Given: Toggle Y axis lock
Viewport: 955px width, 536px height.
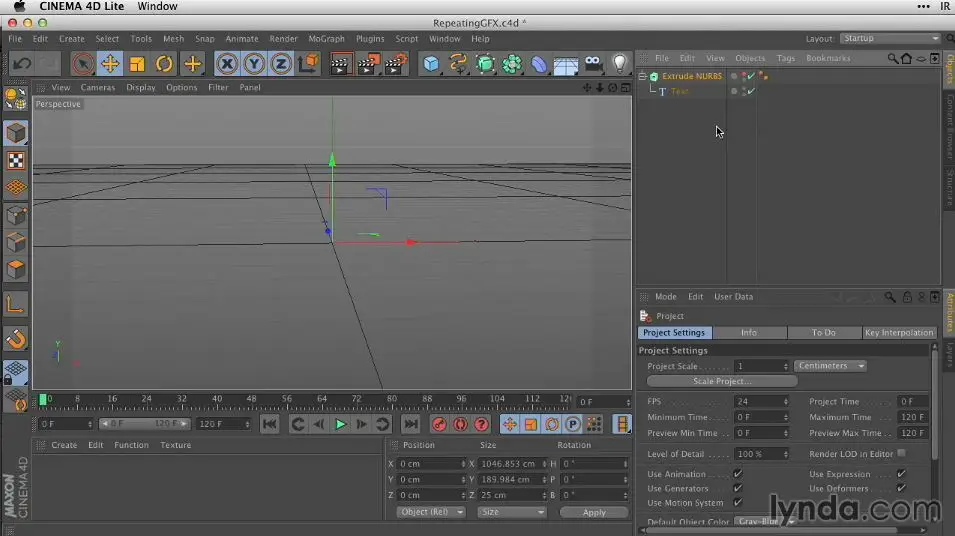Looking at the screenshot, I should (254, 63).
